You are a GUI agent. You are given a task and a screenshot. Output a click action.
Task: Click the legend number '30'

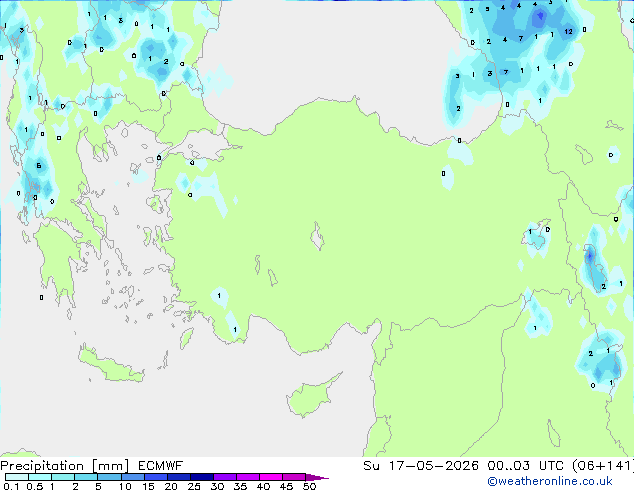217,486
